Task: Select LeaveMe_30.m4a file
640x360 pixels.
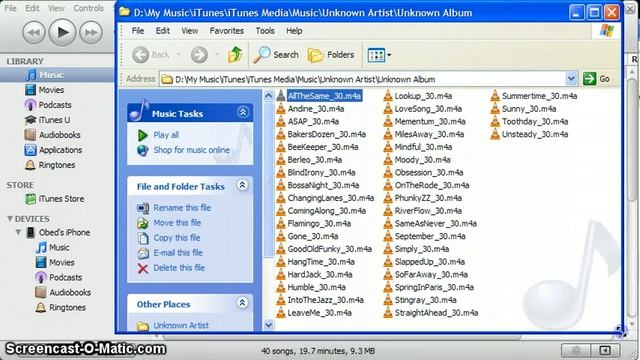Action: [x=320, y=313]
